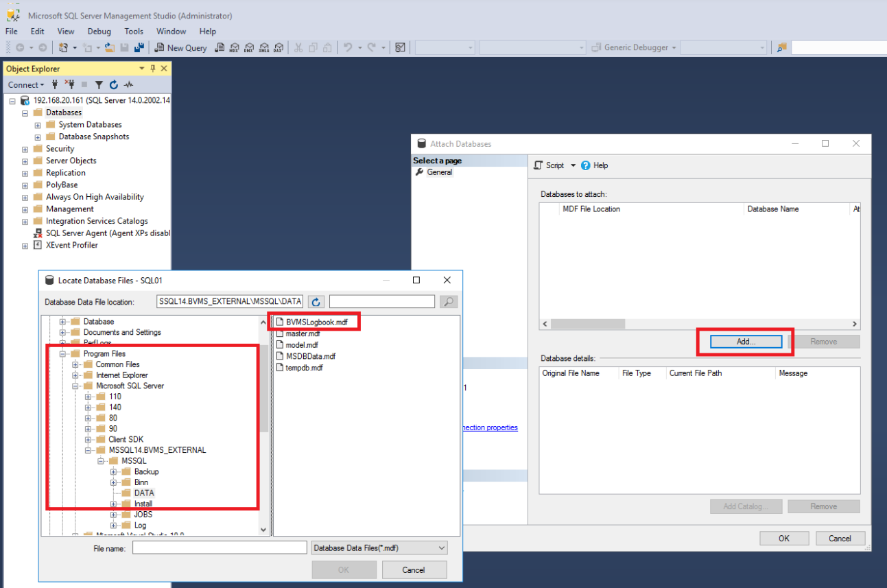This screenshot has height=588, width=887.
Task: Refresh the Object Explorer tree
Action: tap(114, 85)
